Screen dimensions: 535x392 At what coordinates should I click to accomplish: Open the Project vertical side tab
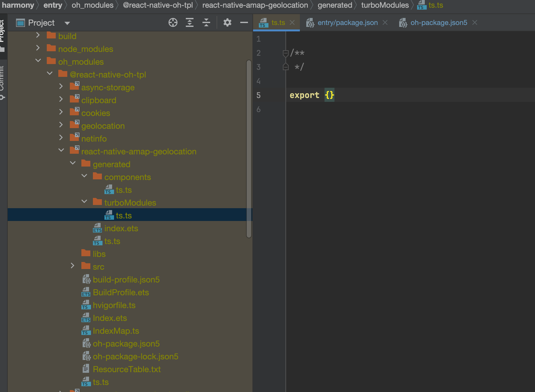pyautogui.click(x=3, y=35)
